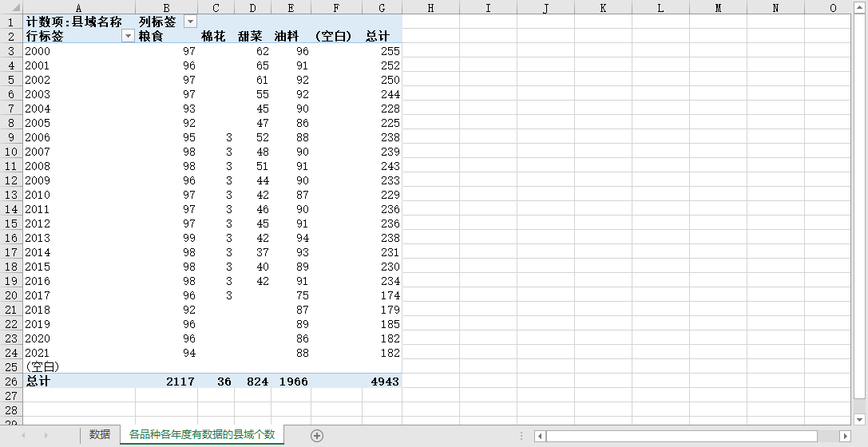Viewport: 868px width, 447px height.
Task: Open the 列标签 filter dropdown
Action: click(190, 22)
